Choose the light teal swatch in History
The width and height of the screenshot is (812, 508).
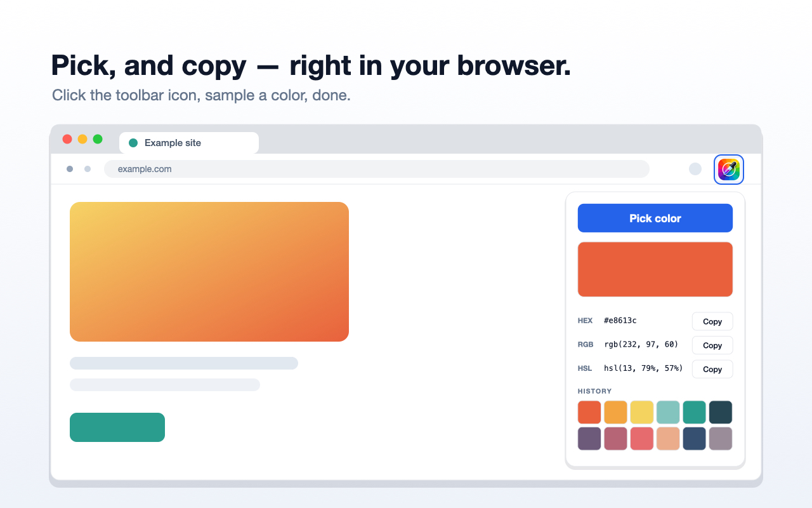click(x=668, y=412)
